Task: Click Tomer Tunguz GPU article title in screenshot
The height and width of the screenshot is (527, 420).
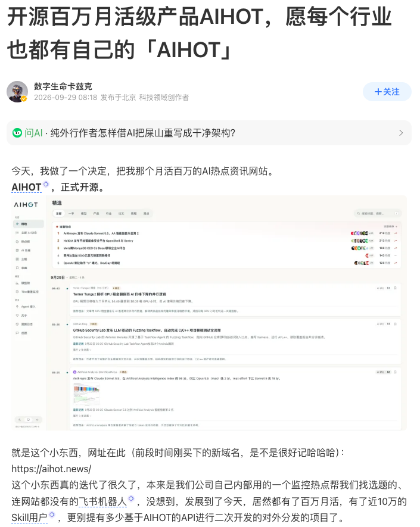Action: 119,294
